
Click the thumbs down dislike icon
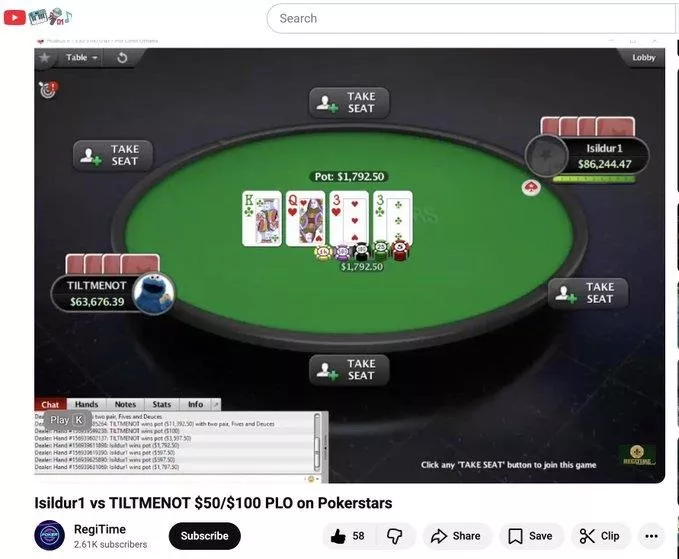tap(394, 536)
